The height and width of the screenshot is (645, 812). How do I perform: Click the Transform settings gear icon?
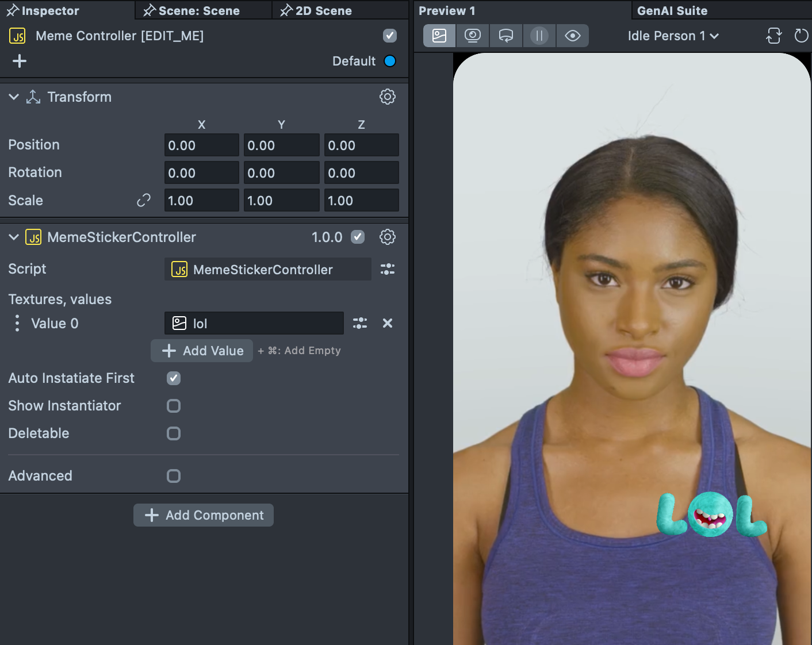tap(387, 97)
